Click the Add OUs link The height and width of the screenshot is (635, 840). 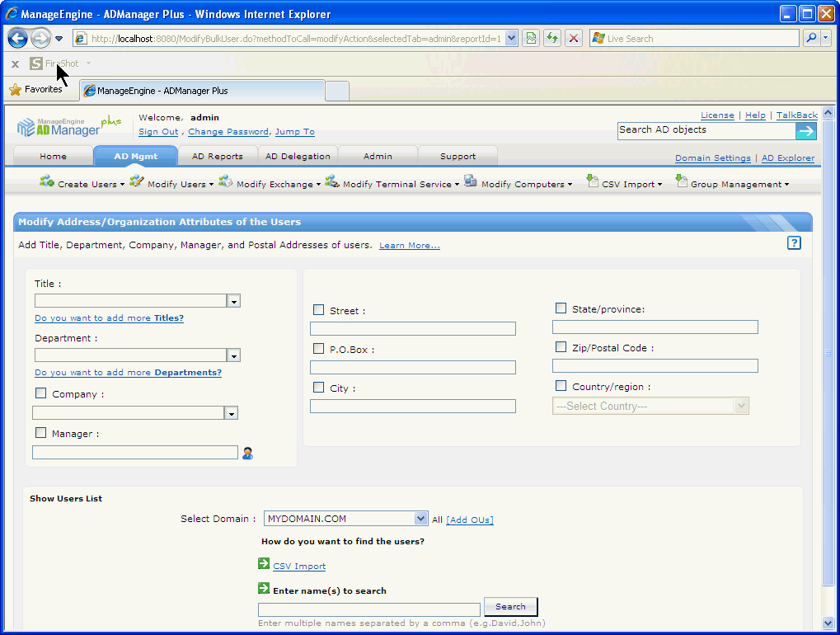tap(470, 520)
